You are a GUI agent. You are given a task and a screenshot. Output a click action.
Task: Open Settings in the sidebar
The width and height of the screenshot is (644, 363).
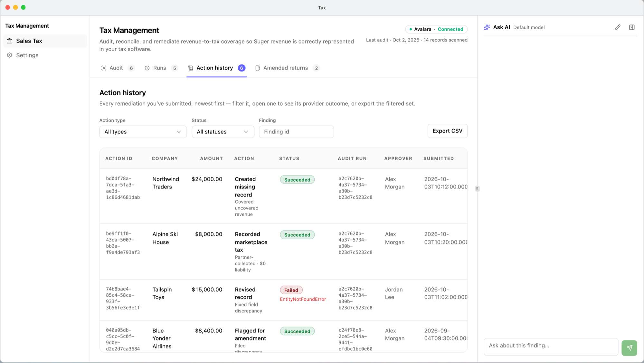(x=45, y=55)
